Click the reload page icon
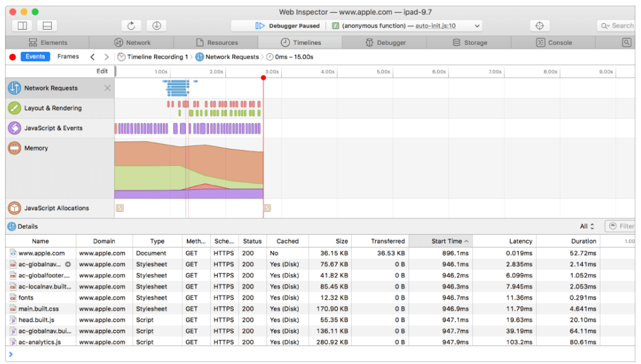 pyautogui.click(x=131, y=26)
